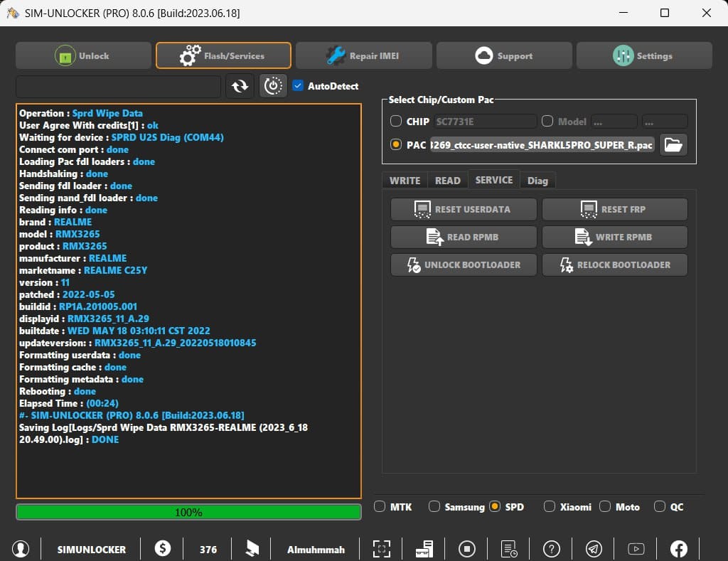Browse for PAC file with folder icon
The width and height of the screenshot is (728, 561).
coord(673,145)
